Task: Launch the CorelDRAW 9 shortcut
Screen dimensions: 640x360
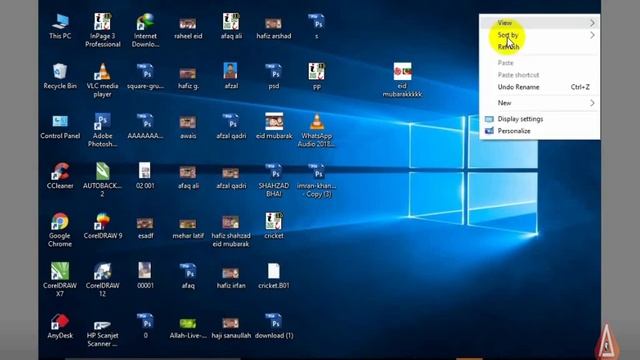Action: [102, 226]
